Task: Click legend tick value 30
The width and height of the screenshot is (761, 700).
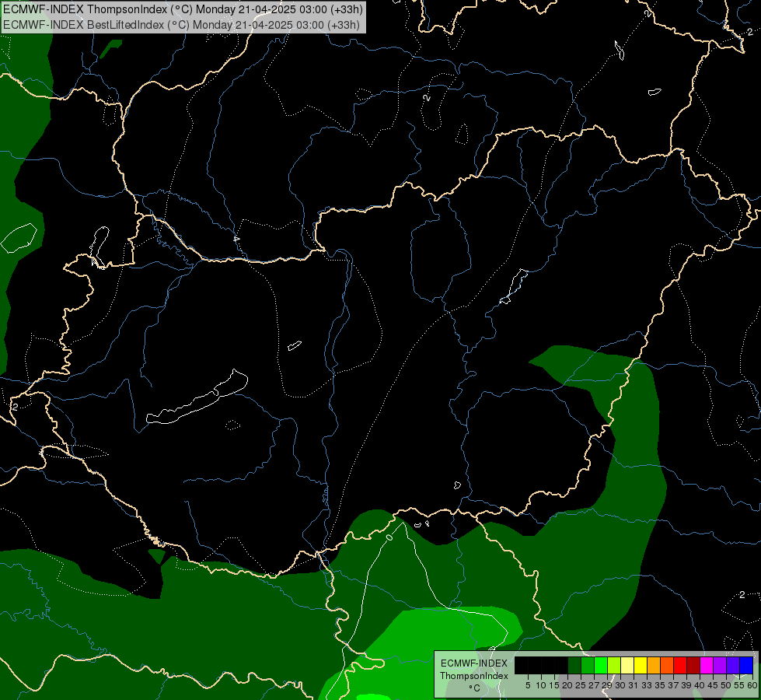Action: (x=620, y=685)
